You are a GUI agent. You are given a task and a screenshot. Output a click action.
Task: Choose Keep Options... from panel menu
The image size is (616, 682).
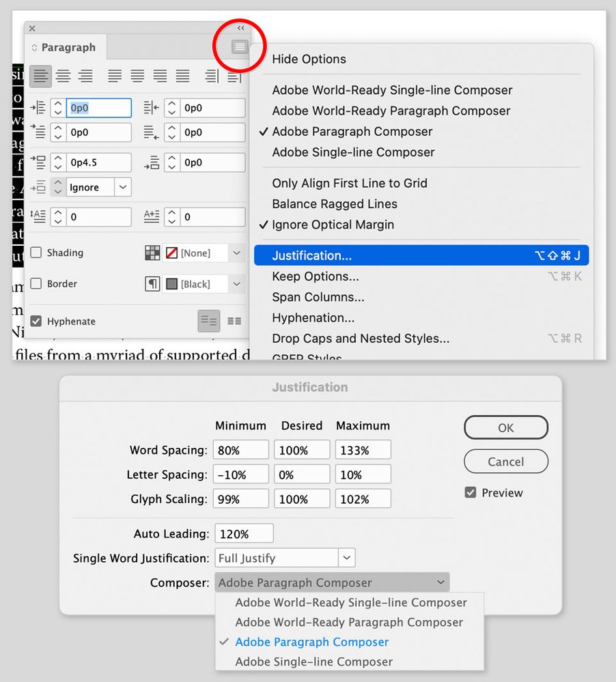coord(421,276)
